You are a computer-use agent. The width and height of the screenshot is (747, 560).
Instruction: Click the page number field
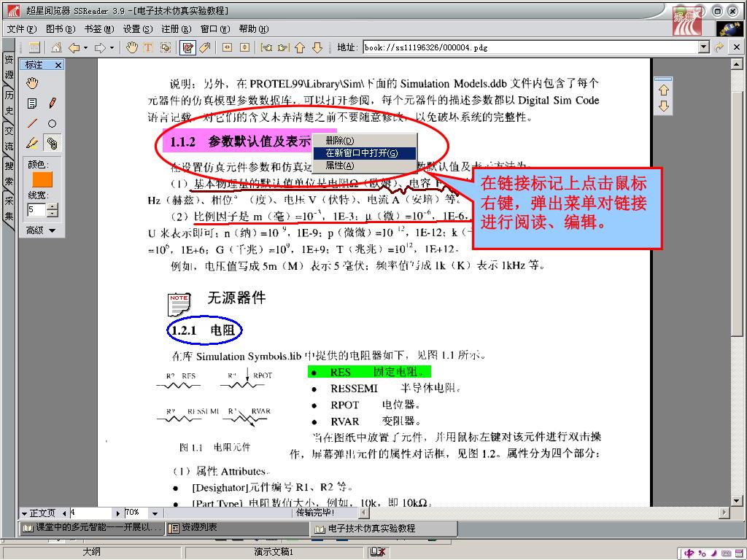(x=91, y=513)
